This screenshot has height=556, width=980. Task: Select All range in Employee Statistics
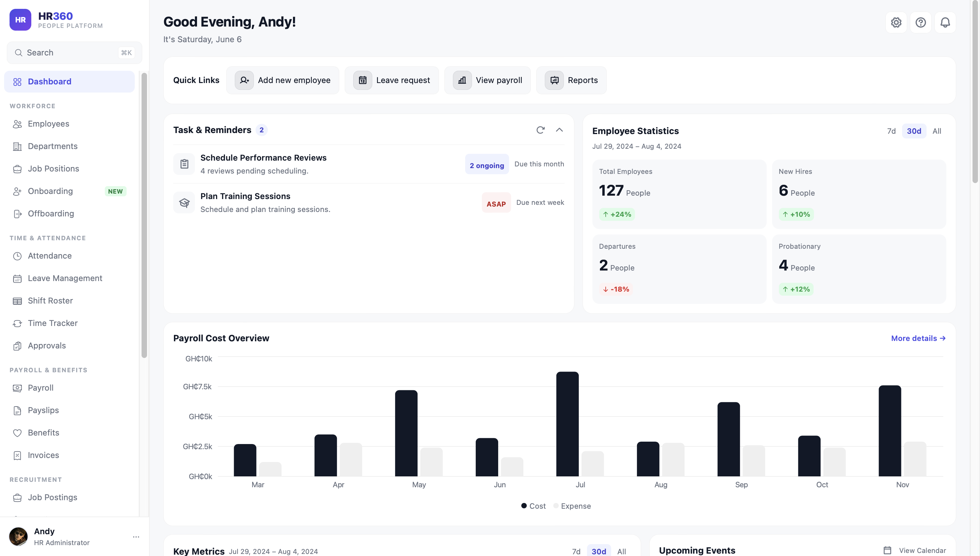(x=937, y=131)
